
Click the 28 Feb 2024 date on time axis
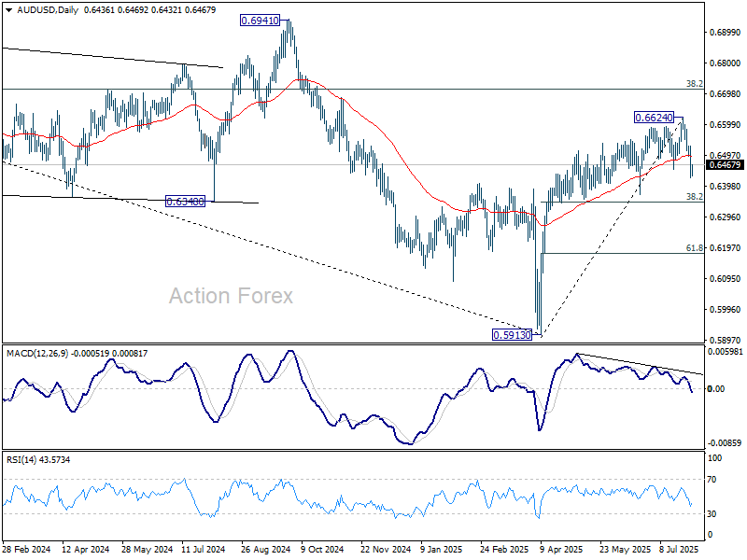coord(27,549)
